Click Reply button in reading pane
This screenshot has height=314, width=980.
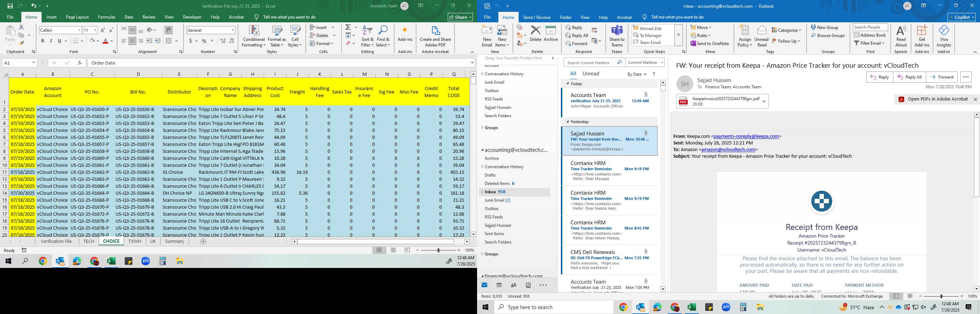(879, 77)
